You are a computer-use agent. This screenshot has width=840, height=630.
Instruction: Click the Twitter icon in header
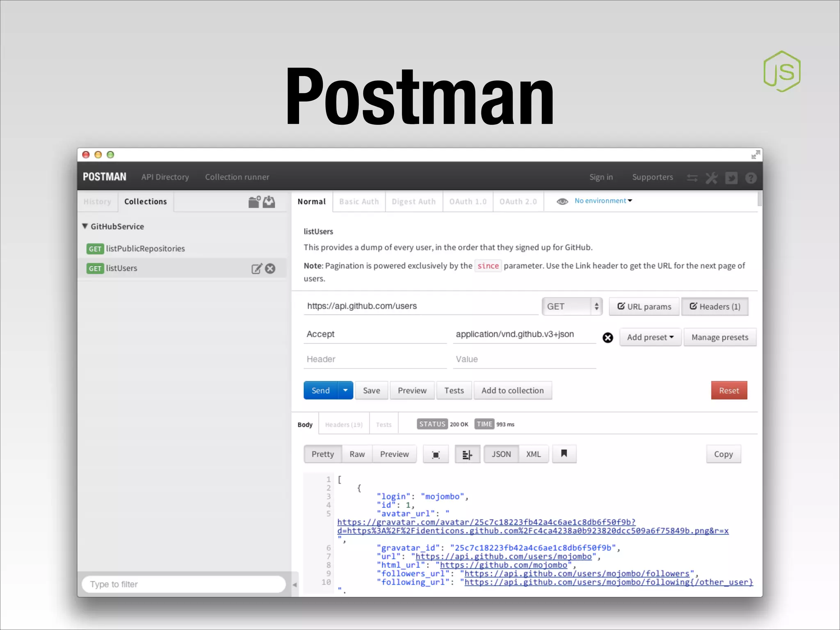(731, 178)
